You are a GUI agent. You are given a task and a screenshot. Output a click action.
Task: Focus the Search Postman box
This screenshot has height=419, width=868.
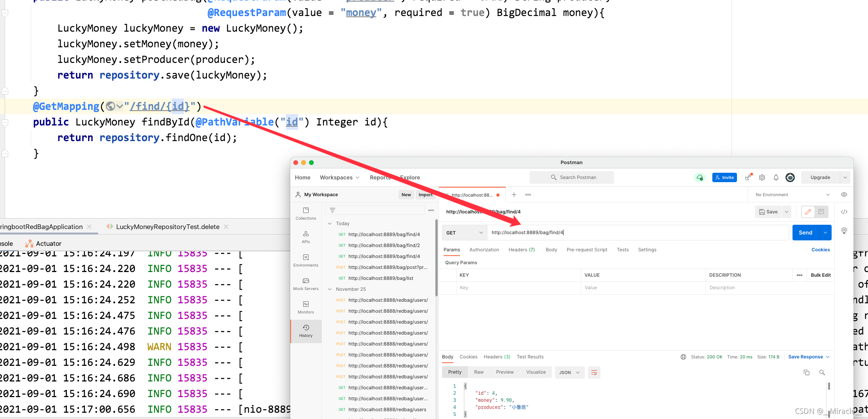click(572, 177)
